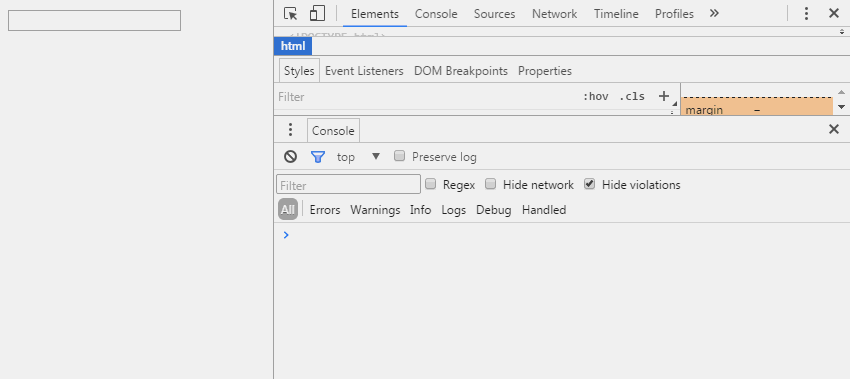Open the DevTools customize three-dot menu
This screenshot has height=379, width=850.
(806, 14)
